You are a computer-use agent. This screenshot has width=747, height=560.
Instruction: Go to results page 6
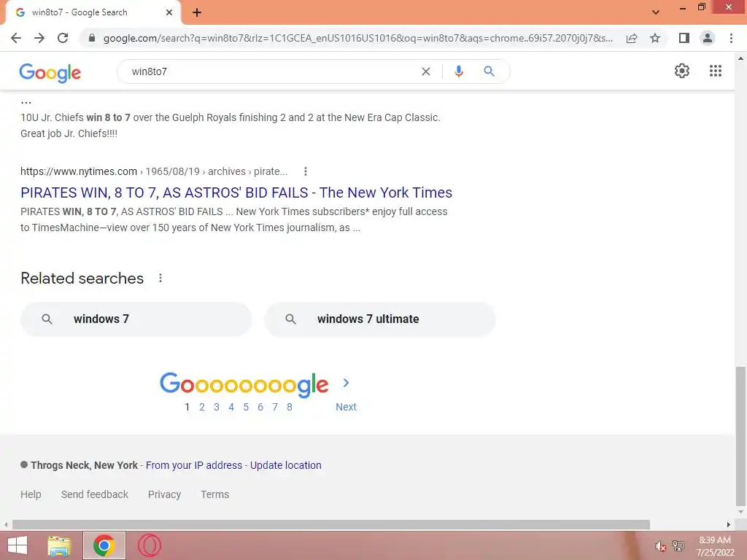260,407
